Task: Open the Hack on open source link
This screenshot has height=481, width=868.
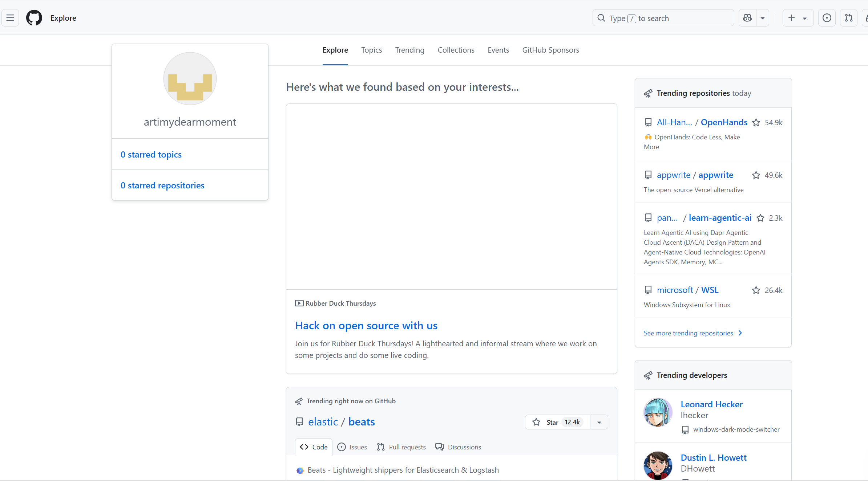Action: (366, 326)
